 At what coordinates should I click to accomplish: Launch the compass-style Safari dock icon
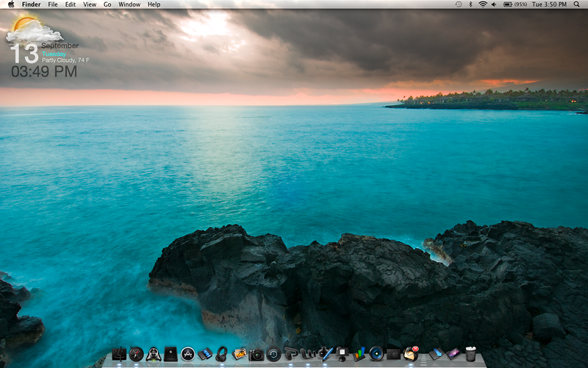pyautogui.click(x=136, y=354)
